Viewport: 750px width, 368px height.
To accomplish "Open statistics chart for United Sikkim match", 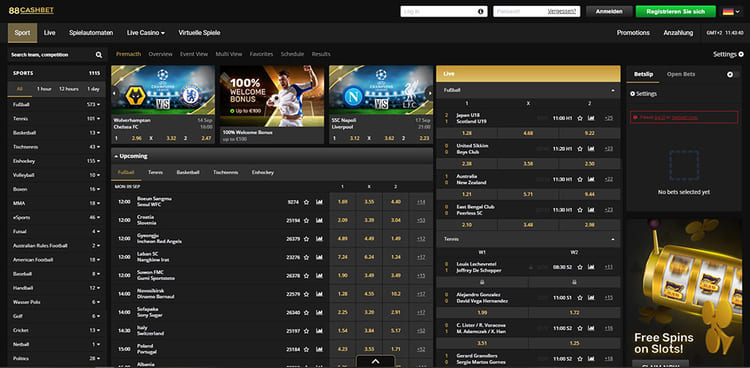I will coord(591,148).
